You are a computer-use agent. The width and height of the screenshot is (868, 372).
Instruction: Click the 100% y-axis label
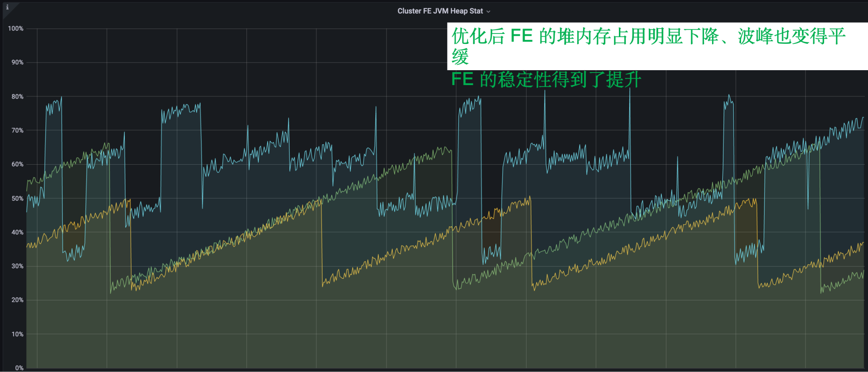[x=16, y=29]
